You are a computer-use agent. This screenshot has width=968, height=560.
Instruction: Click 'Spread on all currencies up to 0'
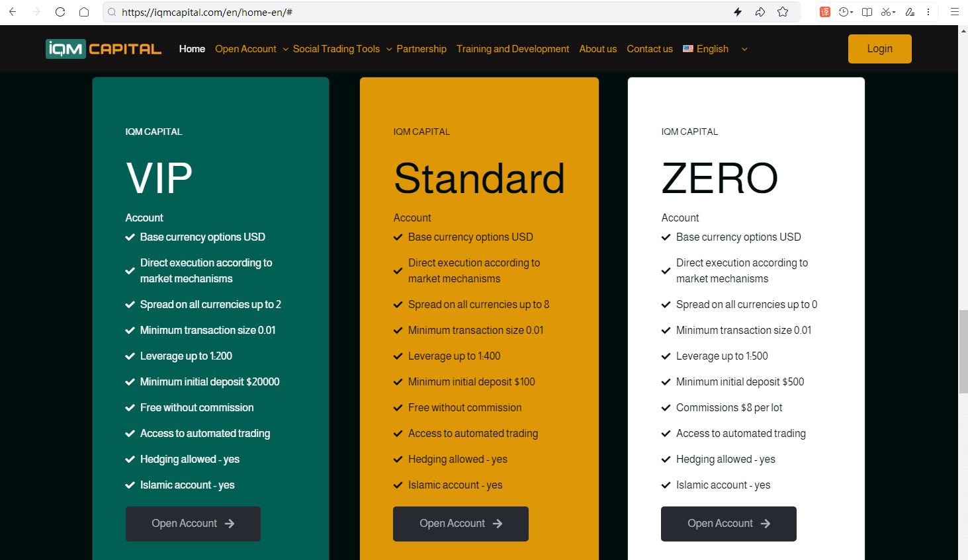coord(746,304)
